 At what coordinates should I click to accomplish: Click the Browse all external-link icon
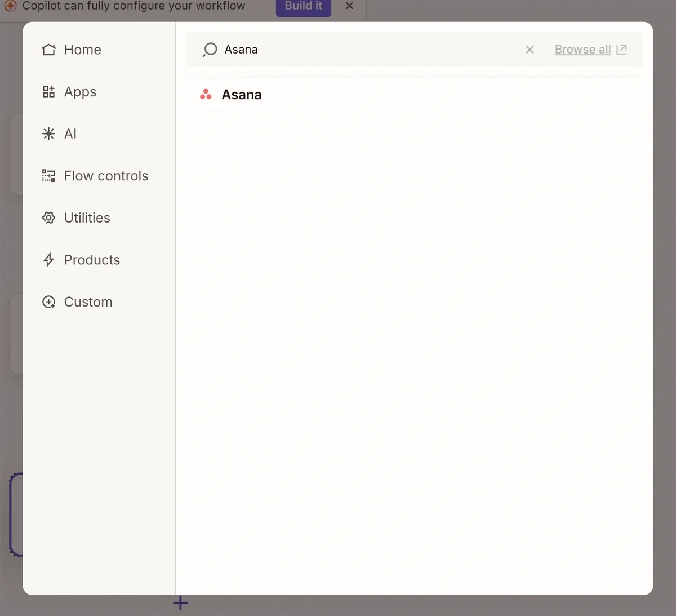(621, 49)
